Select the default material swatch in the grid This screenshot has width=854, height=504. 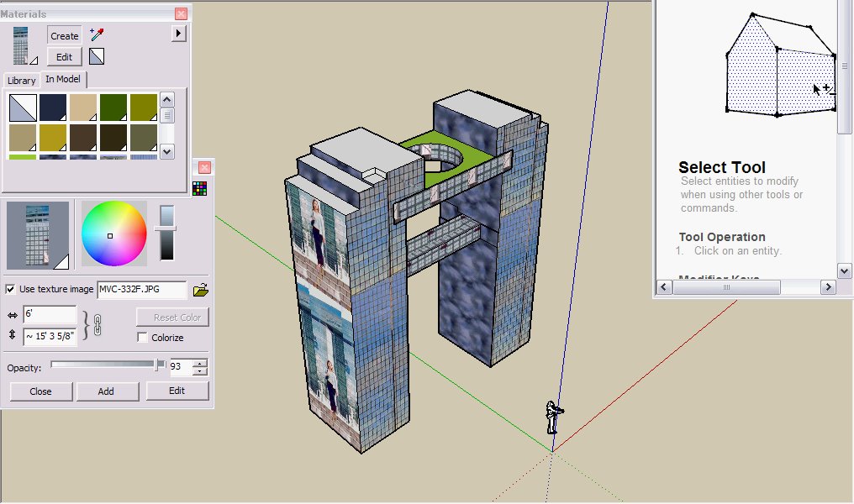tap(23, 108)
